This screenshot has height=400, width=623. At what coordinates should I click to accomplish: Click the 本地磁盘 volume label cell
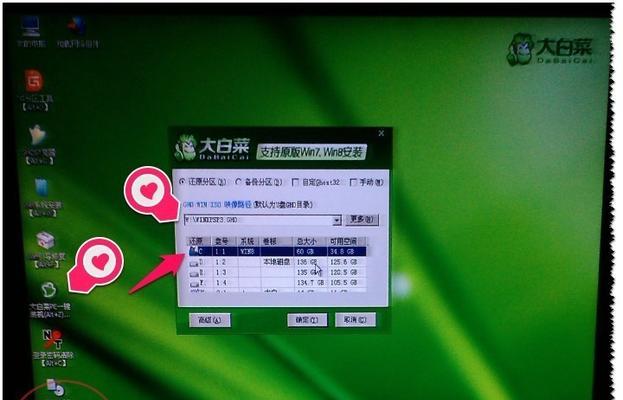[277, 262]
